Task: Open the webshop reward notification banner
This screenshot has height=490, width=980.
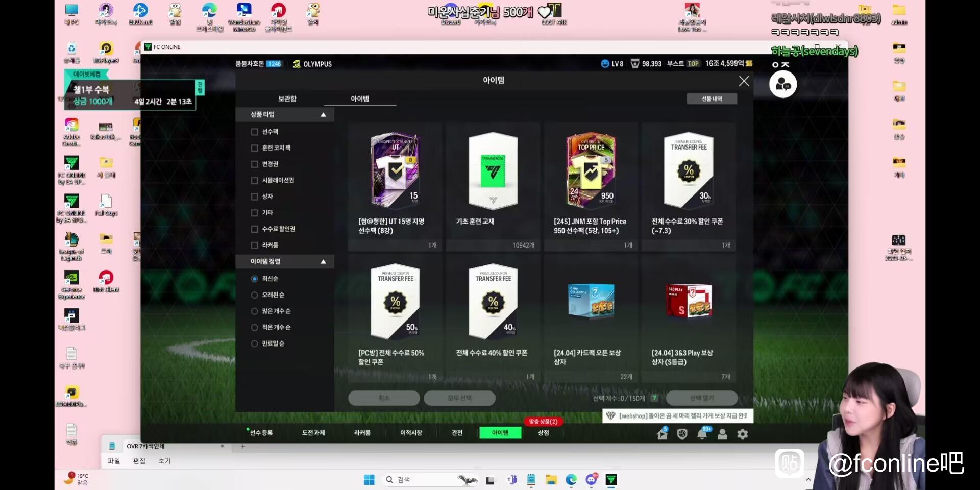Action: click(x=678, y=416)
